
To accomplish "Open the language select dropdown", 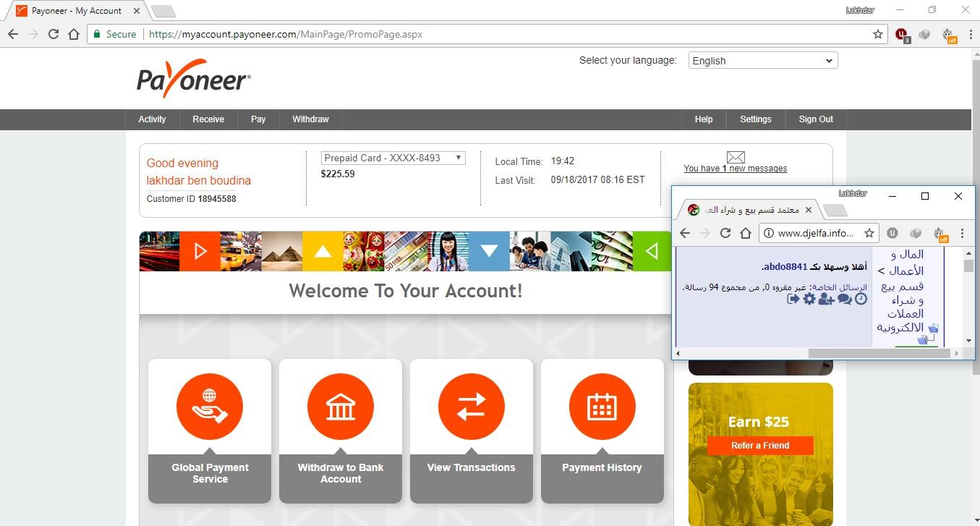I will click(x=763, y=61).
